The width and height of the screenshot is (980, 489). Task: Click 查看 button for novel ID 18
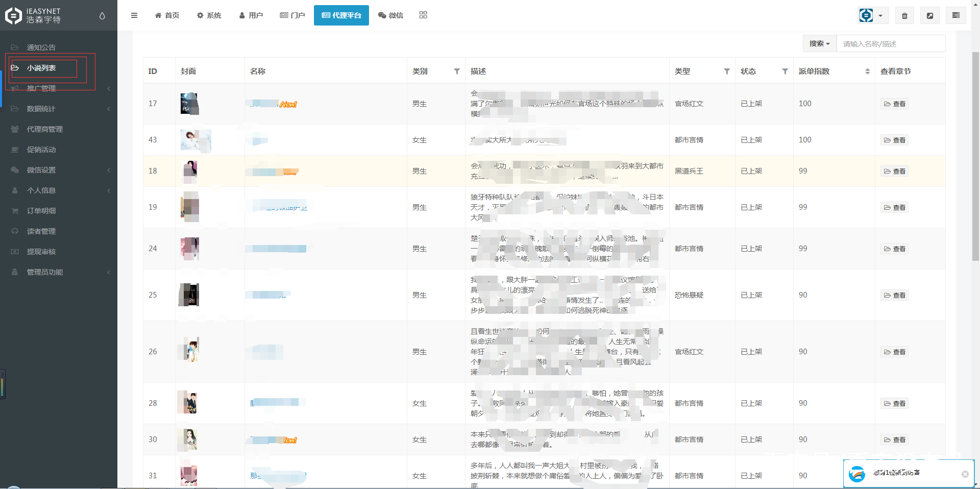tap(894, 171)
